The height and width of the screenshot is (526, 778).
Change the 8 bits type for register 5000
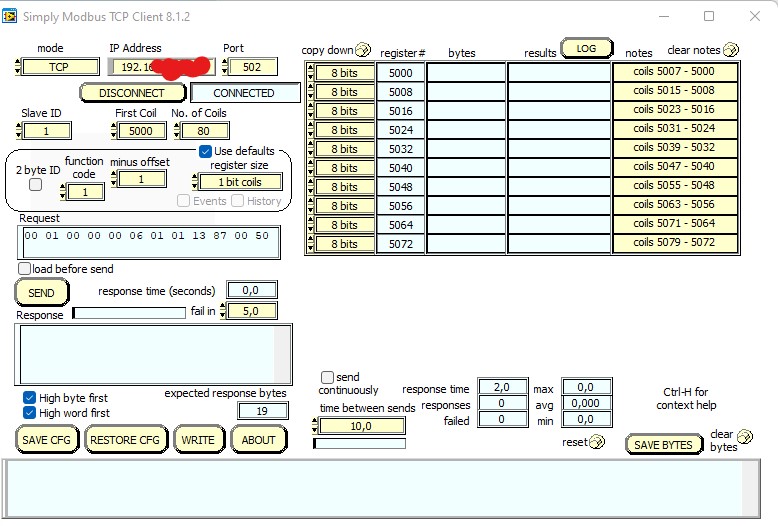tap(344, 73)
